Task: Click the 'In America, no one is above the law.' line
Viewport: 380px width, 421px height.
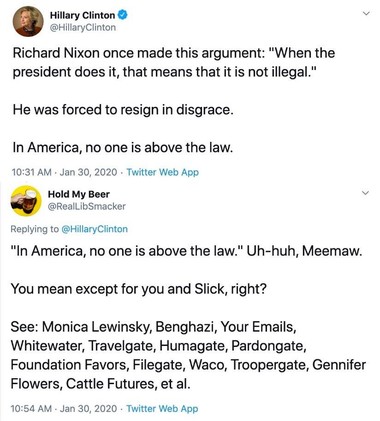Action: click(x=123, y=147)
